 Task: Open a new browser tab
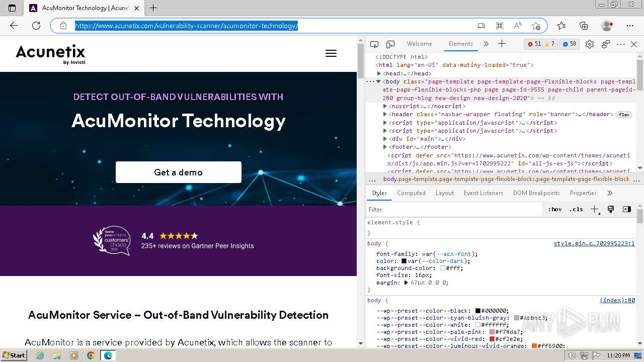(x=153, y=8)
